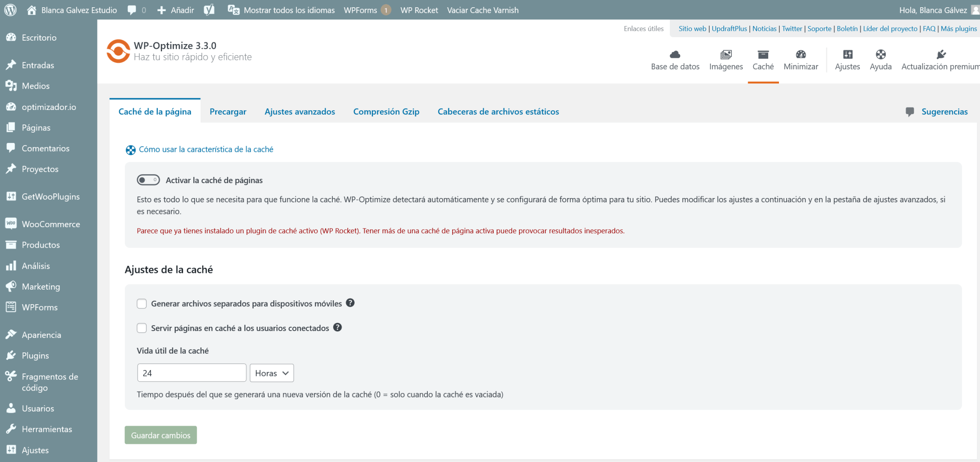The image size is (980, 462).
Task: Open the Horas time unit dropdown
Action: [272, 373]
